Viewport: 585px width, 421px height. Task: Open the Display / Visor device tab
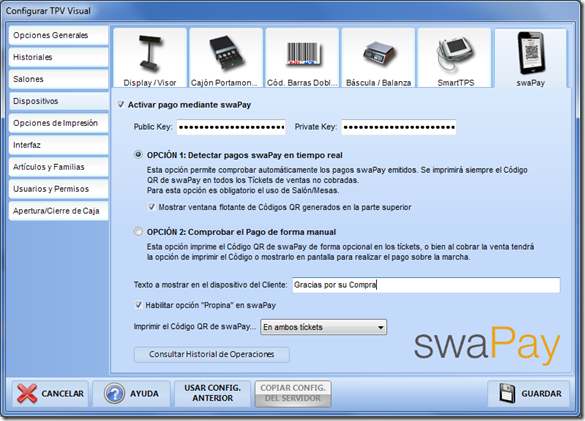coord(150,58)
